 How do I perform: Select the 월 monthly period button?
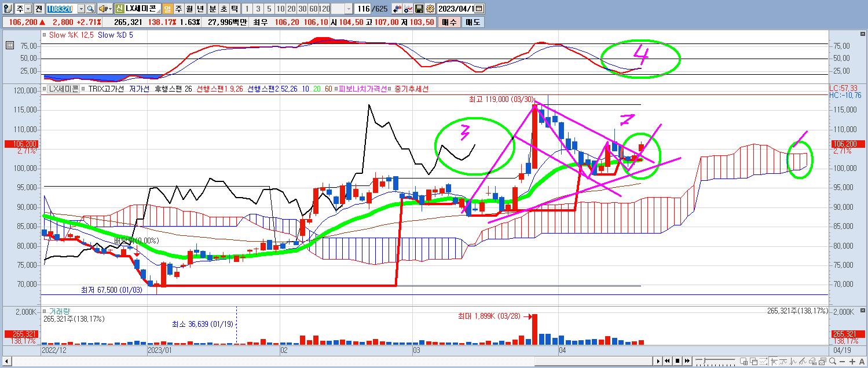189,9
